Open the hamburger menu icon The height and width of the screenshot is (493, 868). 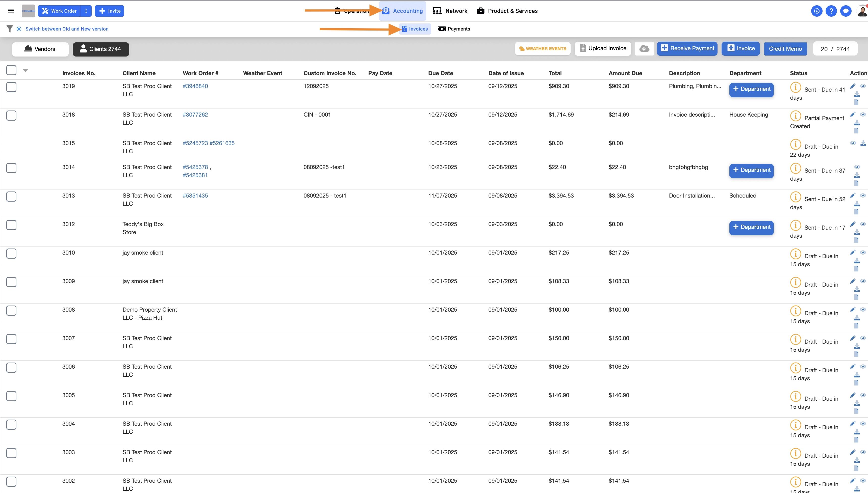tap(11, 11)
